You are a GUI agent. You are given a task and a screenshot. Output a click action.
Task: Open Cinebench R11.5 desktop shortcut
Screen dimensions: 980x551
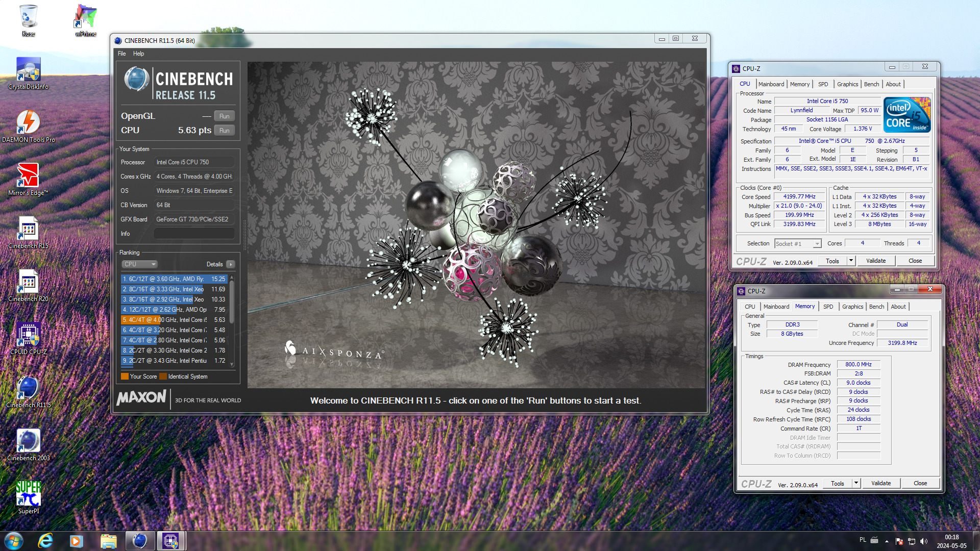click(29, 392)
